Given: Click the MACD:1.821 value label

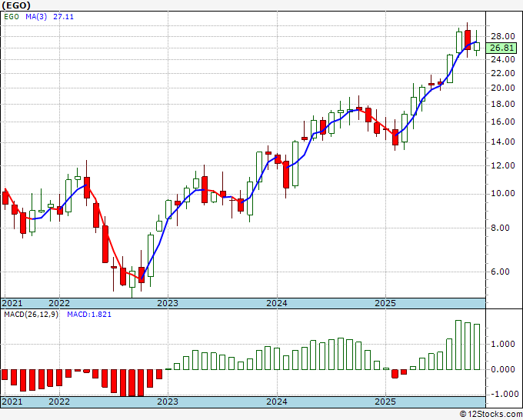Looking at the screenshot, I should pyautogui.click(x=89, y=315).
